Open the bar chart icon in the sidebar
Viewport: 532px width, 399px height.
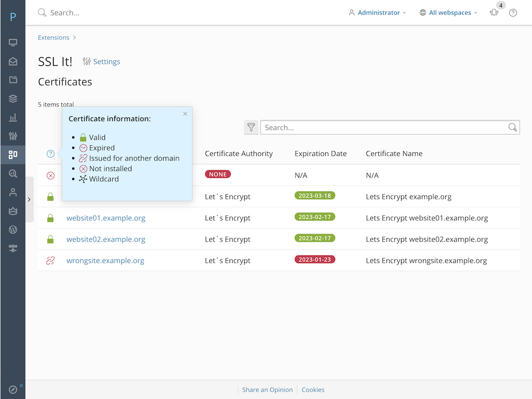[x=13, y=118]
